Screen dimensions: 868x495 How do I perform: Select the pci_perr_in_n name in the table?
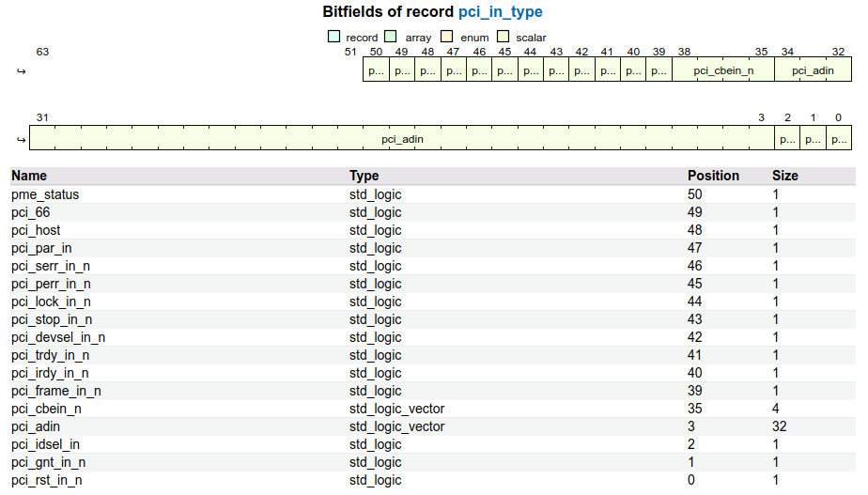(51, 284)
